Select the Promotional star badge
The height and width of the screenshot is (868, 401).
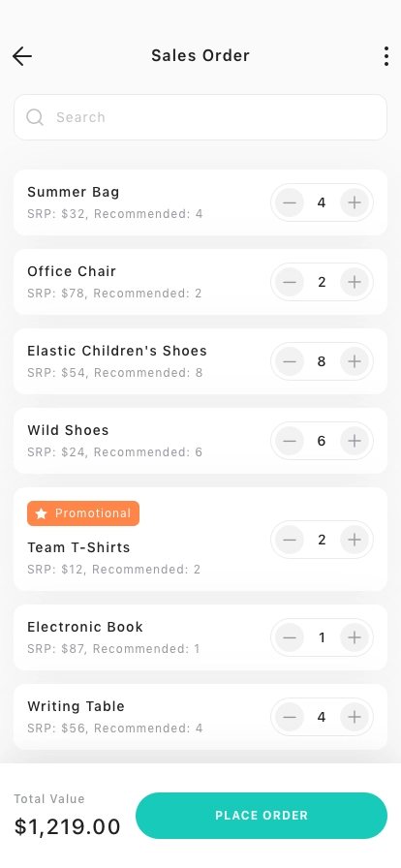pos(83,513)
